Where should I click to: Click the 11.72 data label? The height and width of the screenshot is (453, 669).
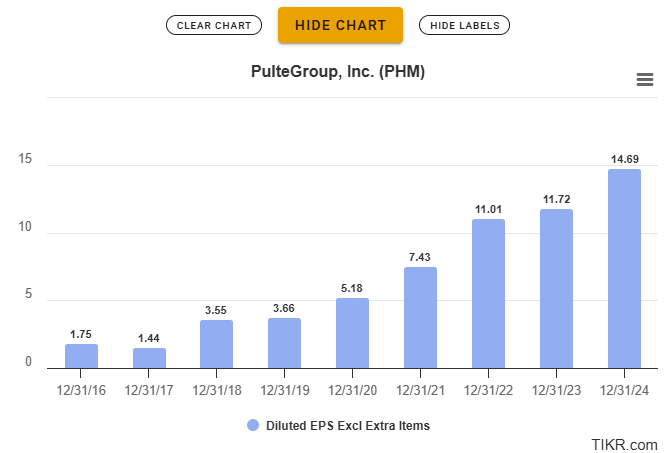(x=556, y=199)
